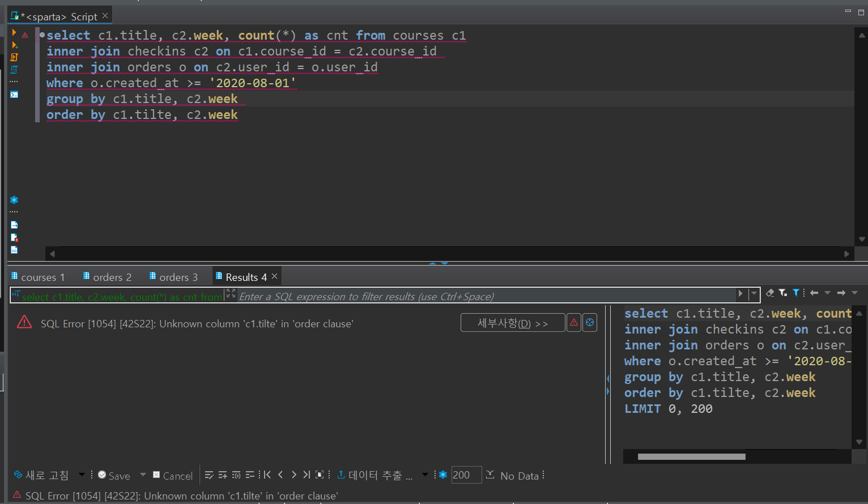Screen dimensions: 868x504
Task: Switch to the courses 1 result tab
Action: [38, 277]
